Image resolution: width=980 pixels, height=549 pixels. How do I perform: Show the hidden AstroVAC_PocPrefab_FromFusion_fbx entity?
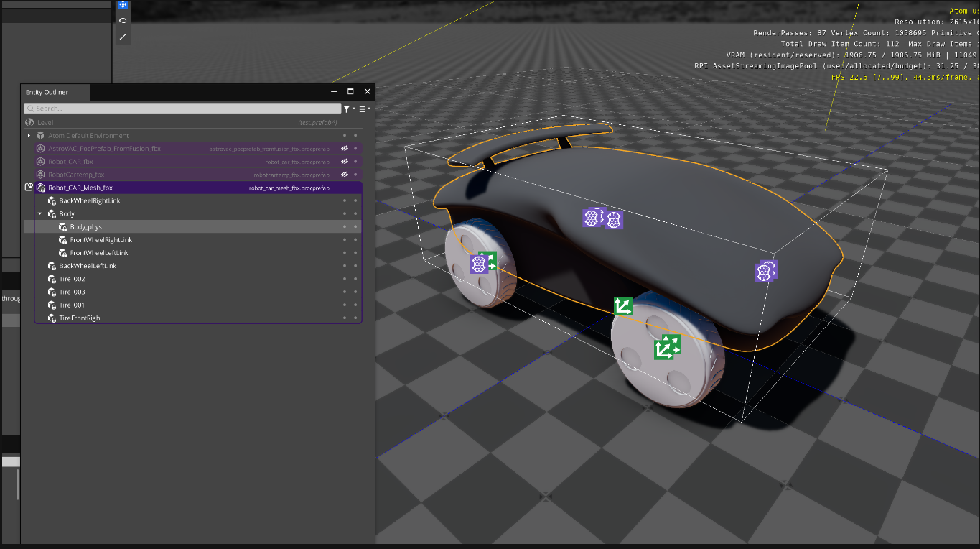(x=345, y=149)
